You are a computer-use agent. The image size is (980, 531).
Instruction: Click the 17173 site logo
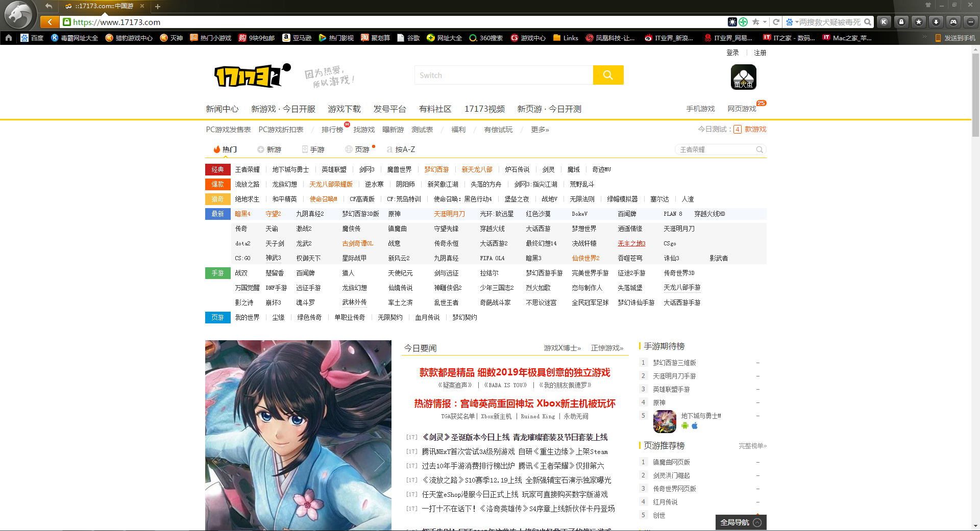pos(249,75)
